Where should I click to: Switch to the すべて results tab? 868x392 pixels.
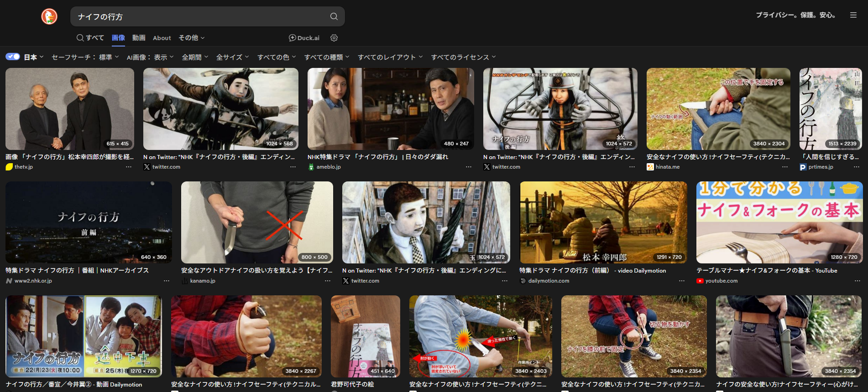pos(90,38)
